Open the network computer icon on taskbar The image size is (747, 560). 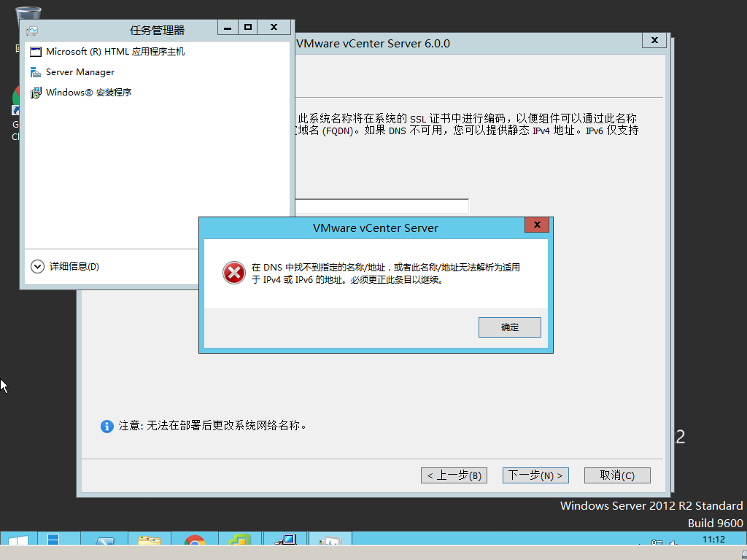(x=285, y=539)
